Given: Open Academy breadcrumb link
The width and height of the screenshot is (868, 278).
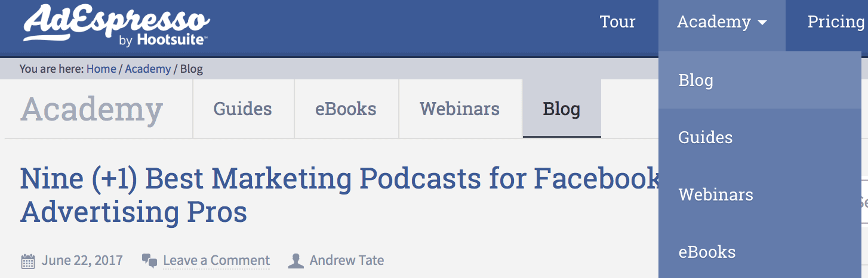Looking at the screenshot, I should click(x=147, y=69).
